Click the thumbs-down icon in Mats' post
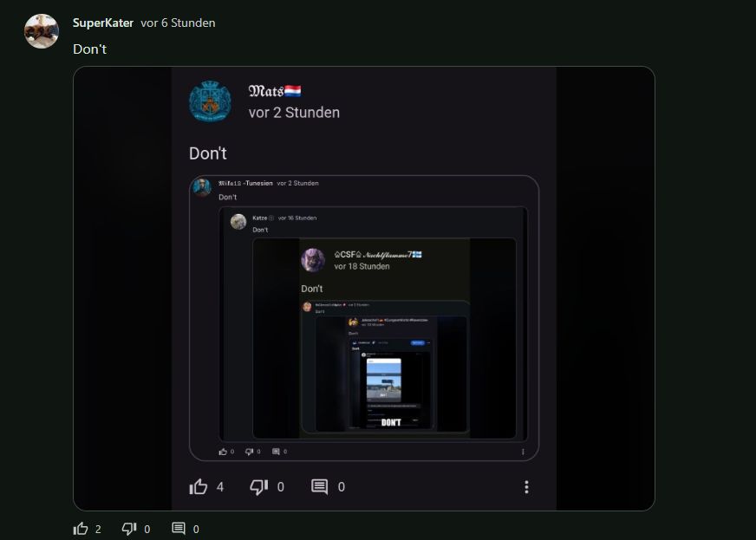The width and height of the screenshot is (756, 540). coord(258,487)
